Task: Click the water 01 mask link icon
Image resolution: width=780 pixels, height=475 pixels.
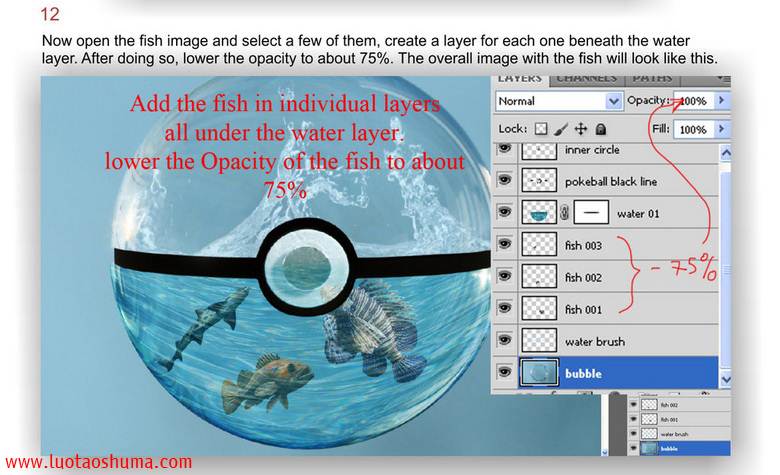Action: click(x=565, y=213)
